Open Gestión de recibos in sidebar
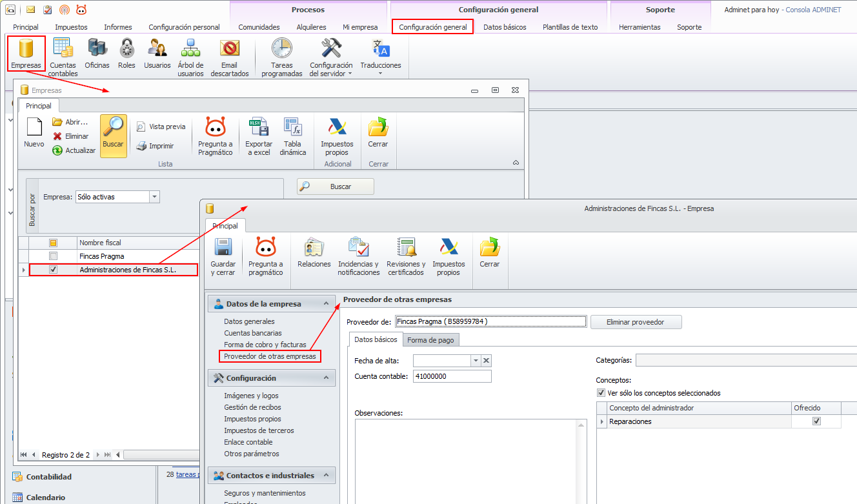Screen dimensions: 857x504 coord(252,407)
